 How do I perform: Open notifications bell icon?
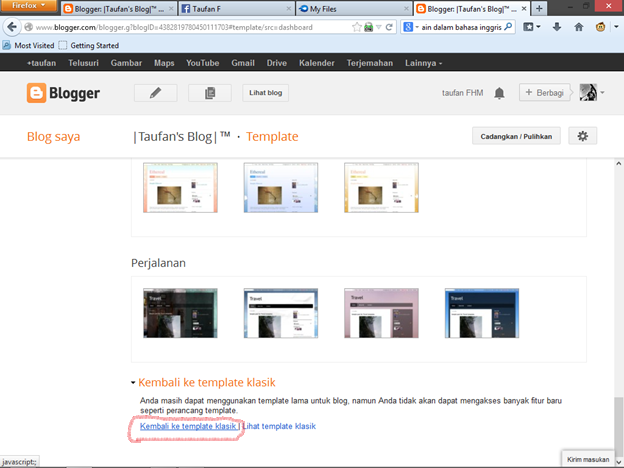coord(499,93)
